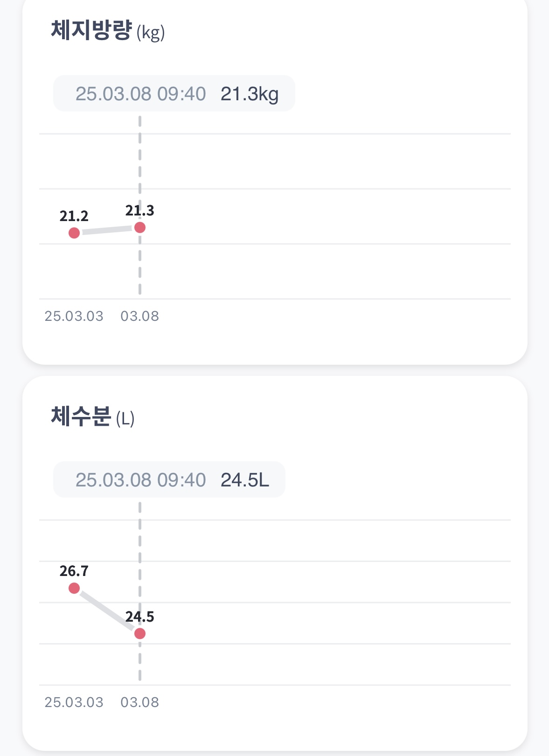
Task: Click the 체지방량 (kg) chart title
Action: (x=108, y=31)
